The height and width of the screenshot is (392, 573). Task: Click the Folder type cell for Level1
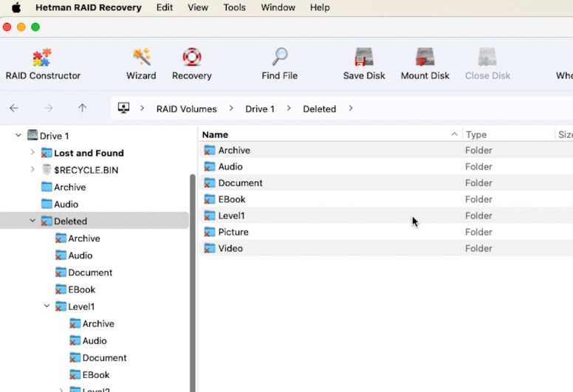(478, 216)
